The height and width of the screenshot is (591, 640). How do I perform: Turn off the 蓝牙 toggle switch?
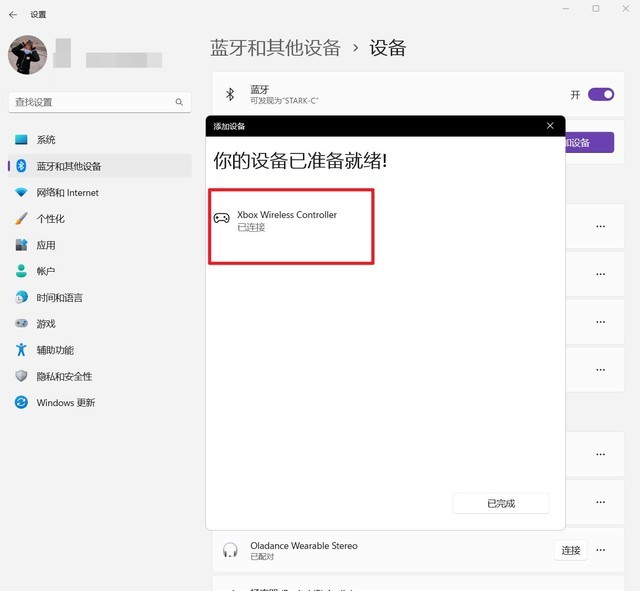(x=601, y=95)
